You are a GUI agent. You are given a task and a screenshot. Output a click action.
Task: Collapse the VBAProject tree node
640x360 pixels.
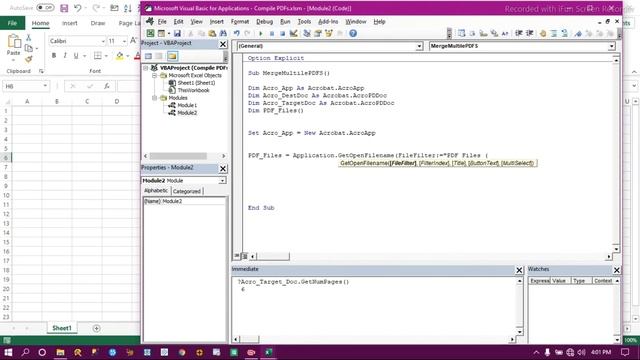coord(146,68)
